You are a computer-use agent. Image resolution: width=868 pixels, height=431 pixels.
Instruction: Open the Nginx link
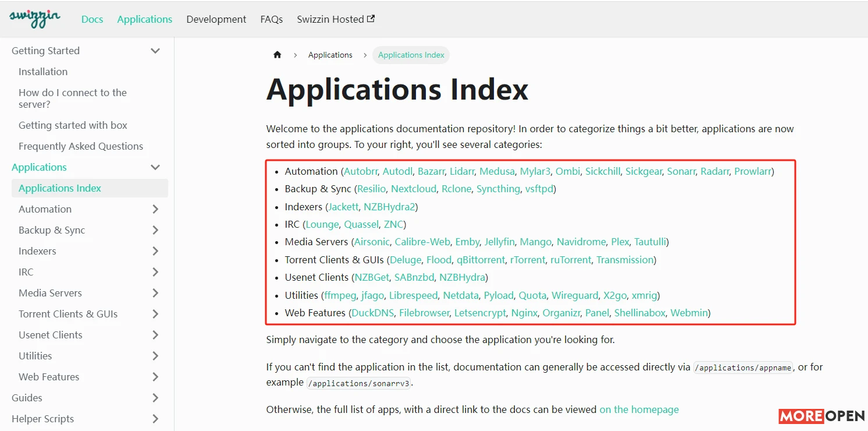point(524,313)
